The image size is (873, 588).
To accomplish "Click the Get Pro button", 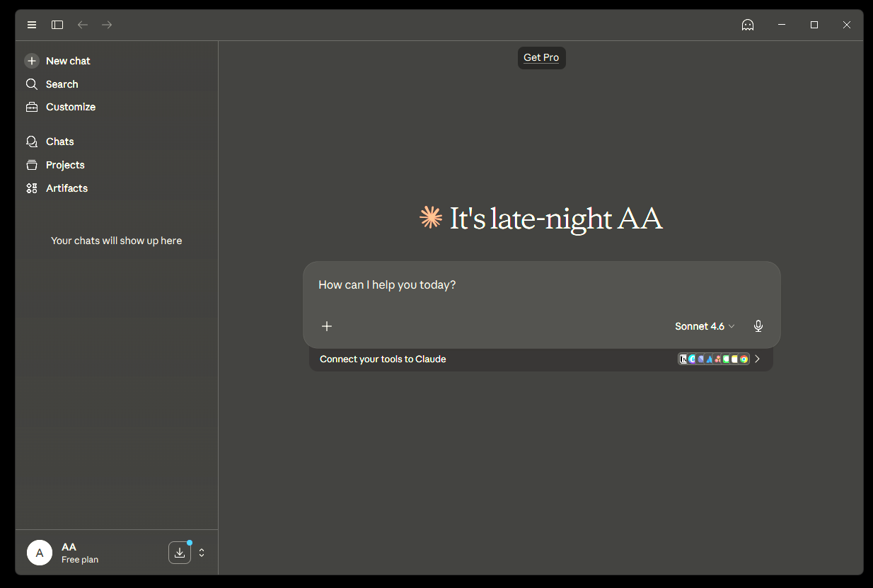I will (541, 58).
